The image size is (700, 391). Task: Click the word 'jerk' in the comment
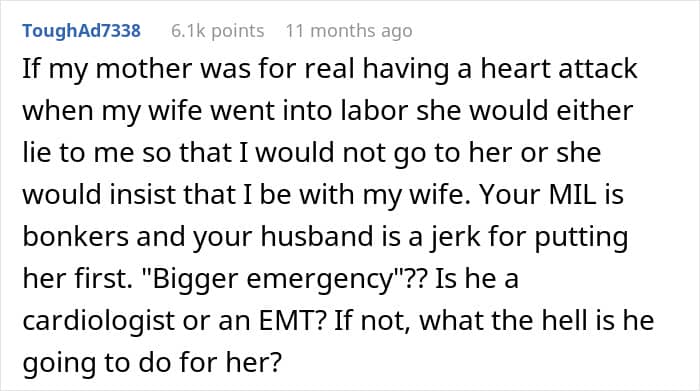(x=455, y=237)
